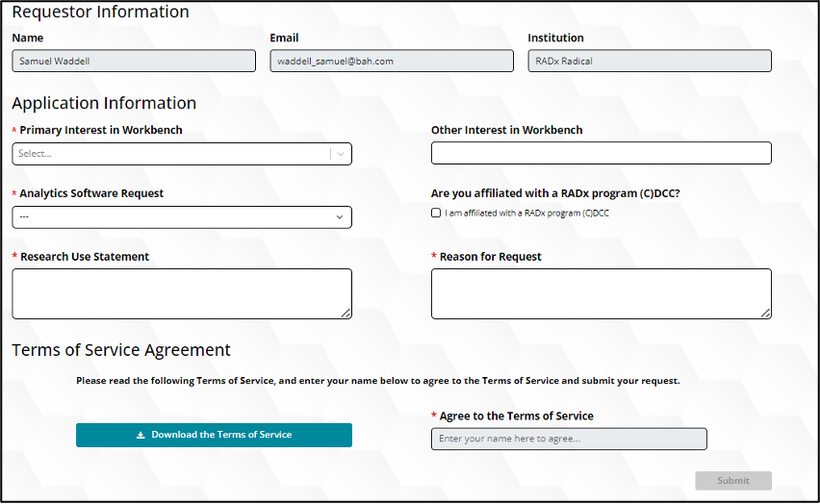820x504 pixels.
Task: Click the Analytics Software Request dropdown arrow
Action: [x=340, y=217]
